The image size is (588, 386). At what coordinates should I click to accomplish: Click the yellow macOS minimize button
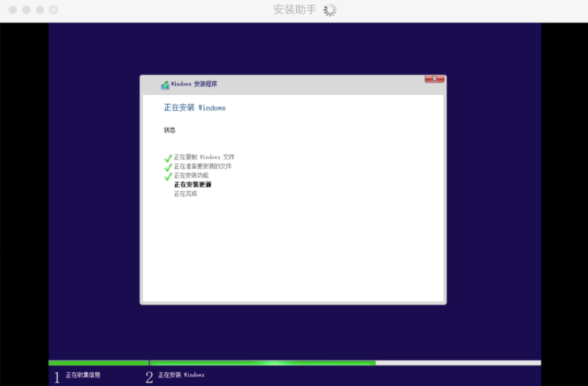click(x=26, y=10)
